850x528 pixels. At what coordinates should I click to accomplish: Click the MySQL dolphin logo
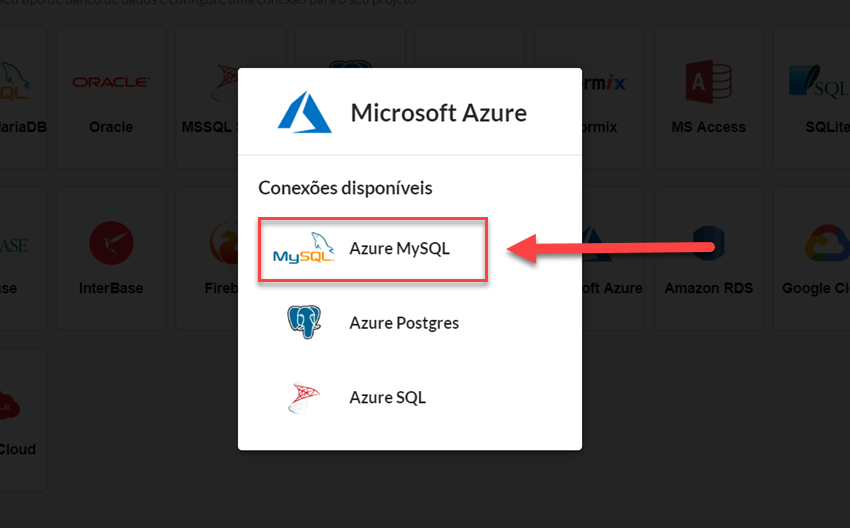(x=304, y=249)
